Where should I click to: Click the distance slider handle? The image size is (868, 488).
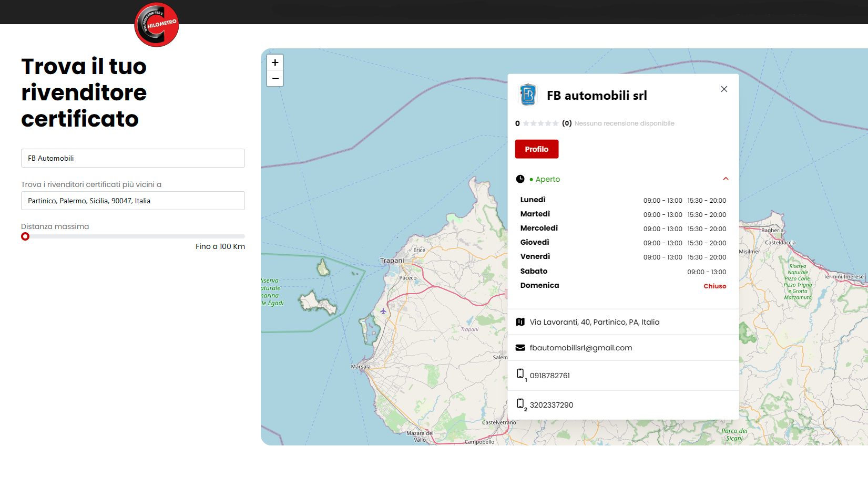[25, 236]
